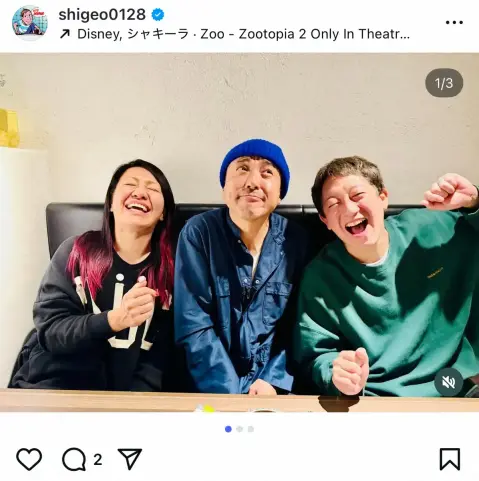Save the post with bookmark icon
479x481 pixels.
point(450,459)
